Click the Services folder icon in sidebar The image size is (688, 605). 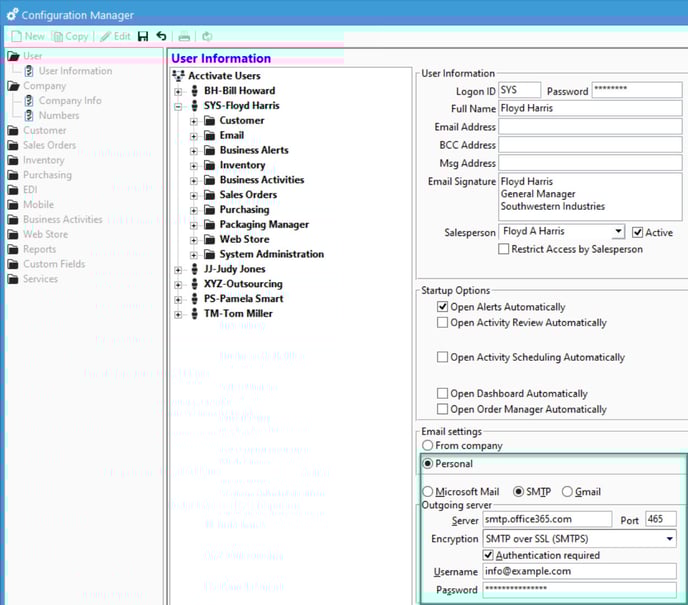pos(13,279)
